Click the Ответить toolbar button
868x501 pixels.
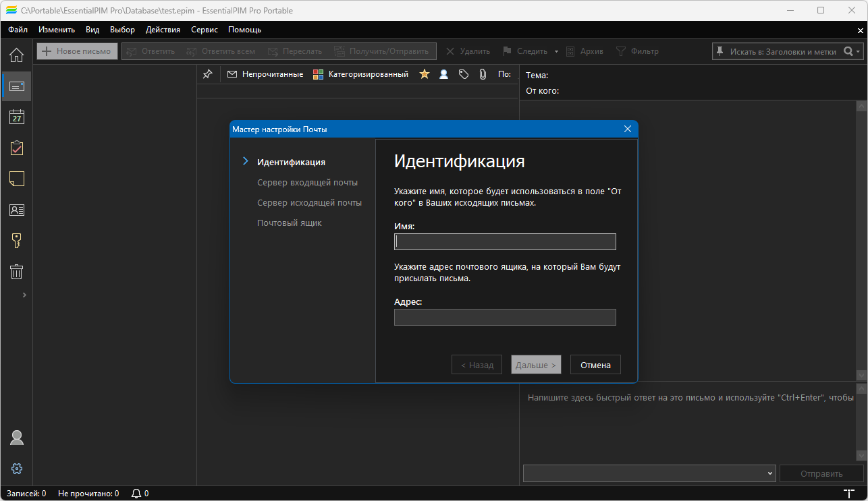coord(150,51)
